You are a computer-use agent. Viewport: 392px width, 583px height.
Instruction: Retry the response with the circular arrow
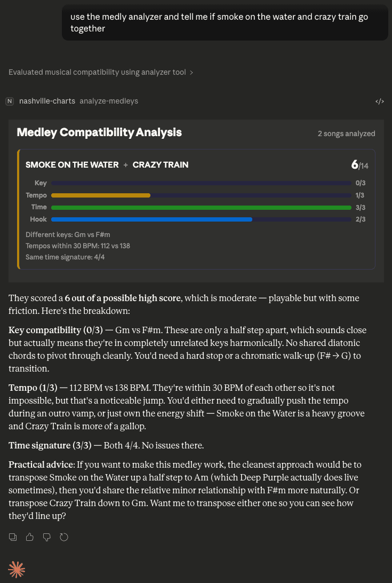click(64, 537)
